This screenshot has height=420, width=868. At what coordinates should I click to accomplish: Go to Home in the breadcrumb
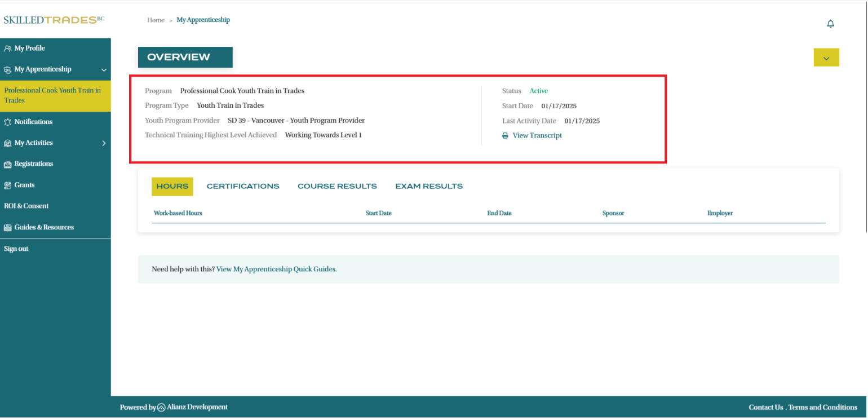click(156, 20)
